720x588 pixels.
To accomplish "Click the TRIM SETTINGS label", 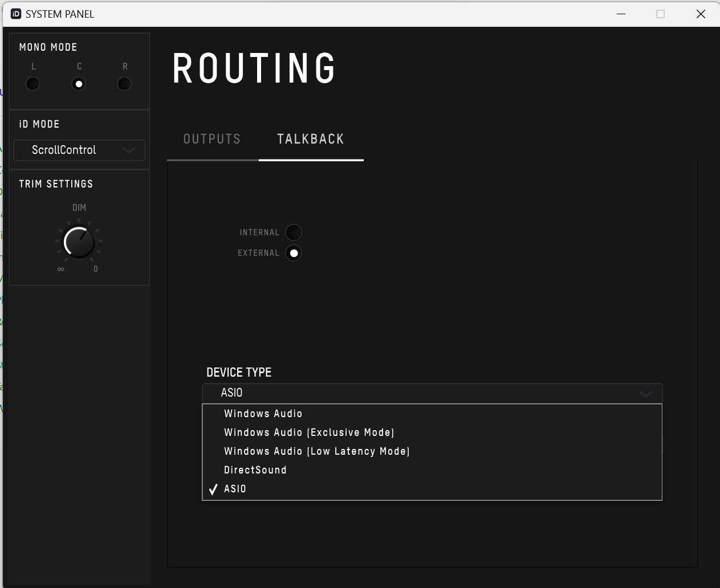I will pos(56,184).
